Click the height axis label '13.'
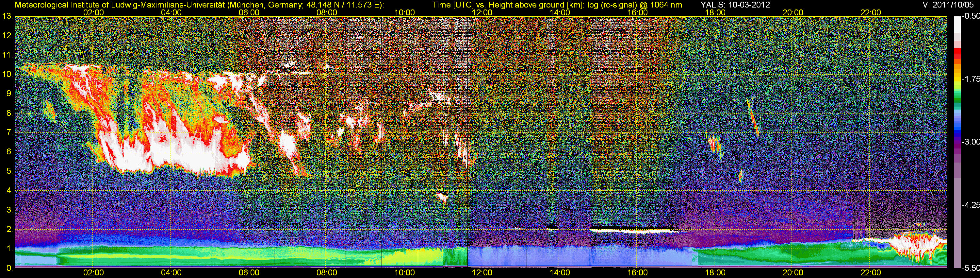 click(7, 16)
